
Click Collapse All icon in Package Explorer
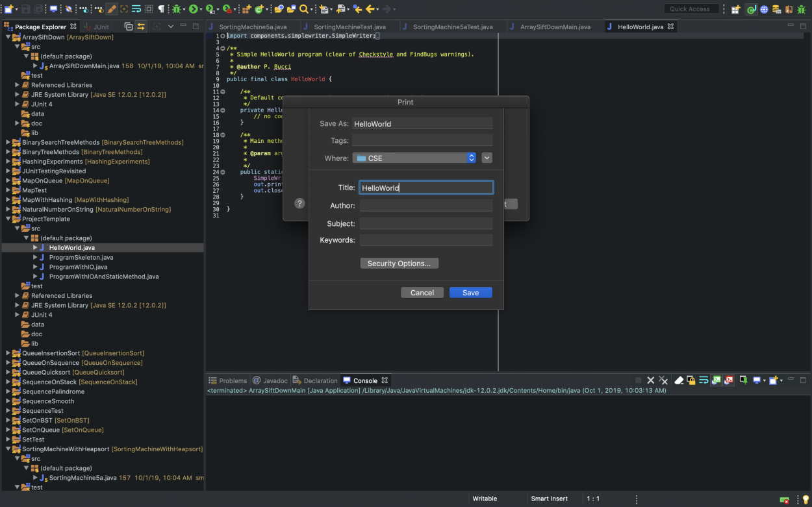[x=128, y=27]
